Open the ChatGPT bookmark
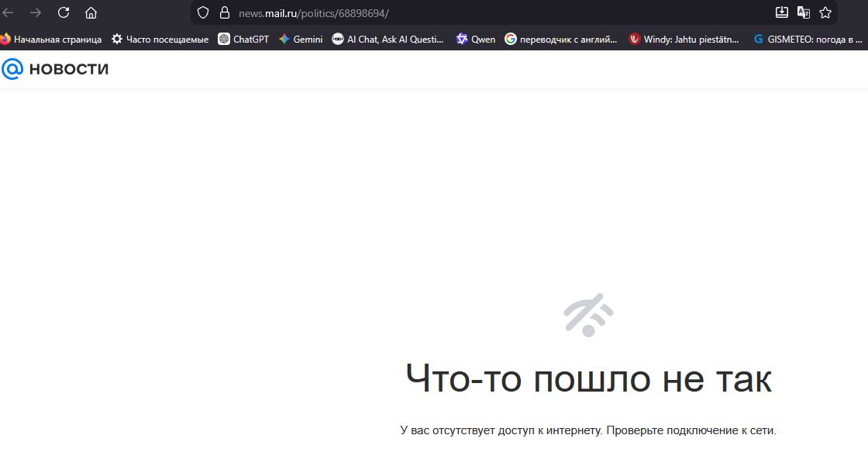 (243, 40)
